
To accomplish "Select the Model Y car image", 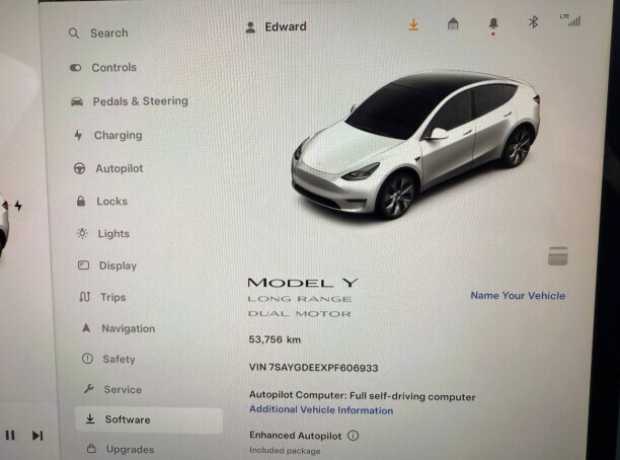I will tap(416, 145).
